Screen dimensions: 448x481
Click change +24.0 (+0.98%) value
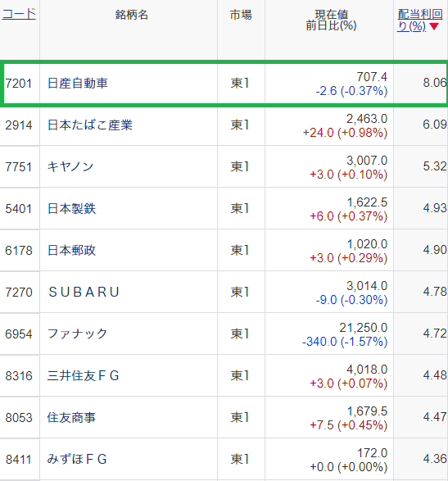(x=345, y=133)
